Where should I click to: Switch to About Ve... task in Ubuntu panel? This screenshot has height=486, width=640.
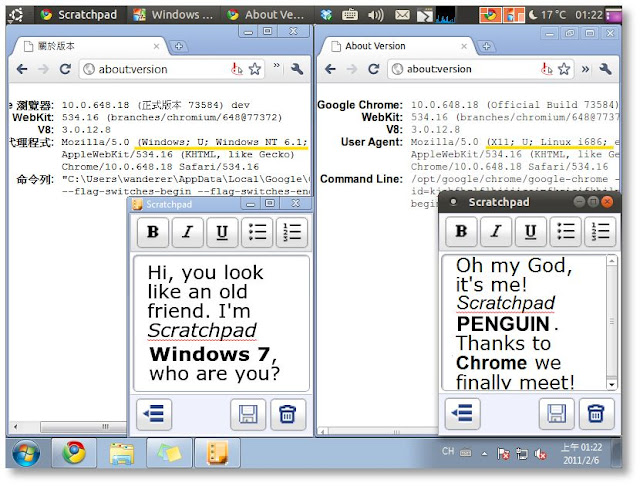267,15
